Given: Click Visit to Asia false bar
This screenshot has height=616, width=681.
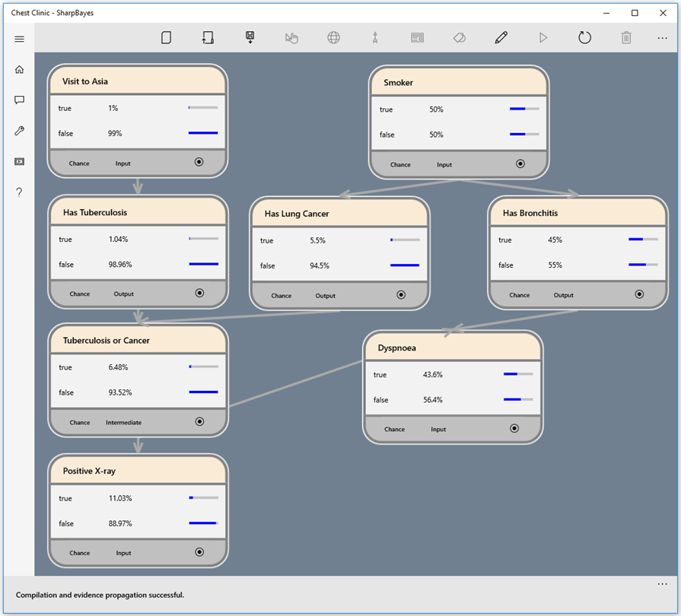Looking at the screenshot, I should (x=203, y=133).
